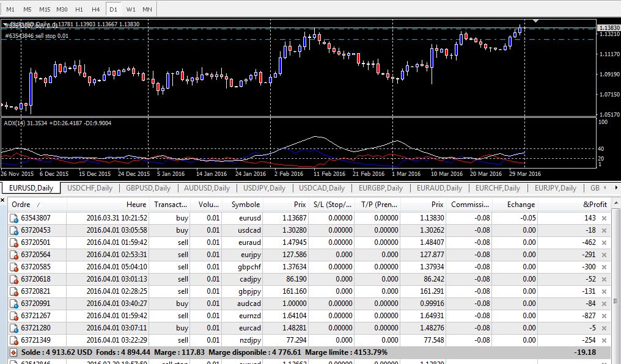Close the nzdjpy position via its X
Screen dimensions: 621x364
pyautogui.click(x=604, y=340)
